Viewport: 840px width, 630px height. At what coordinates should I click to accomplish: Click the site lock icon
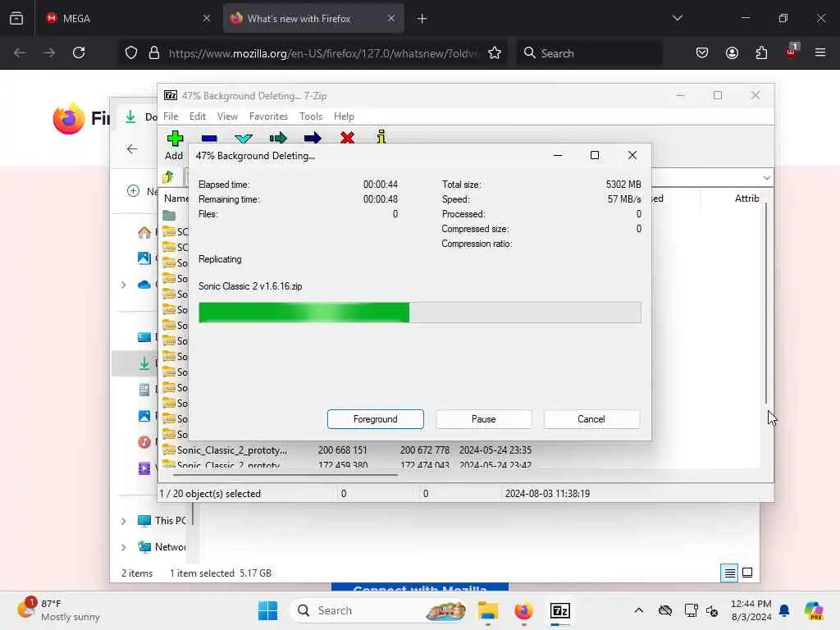click(154, 53)
